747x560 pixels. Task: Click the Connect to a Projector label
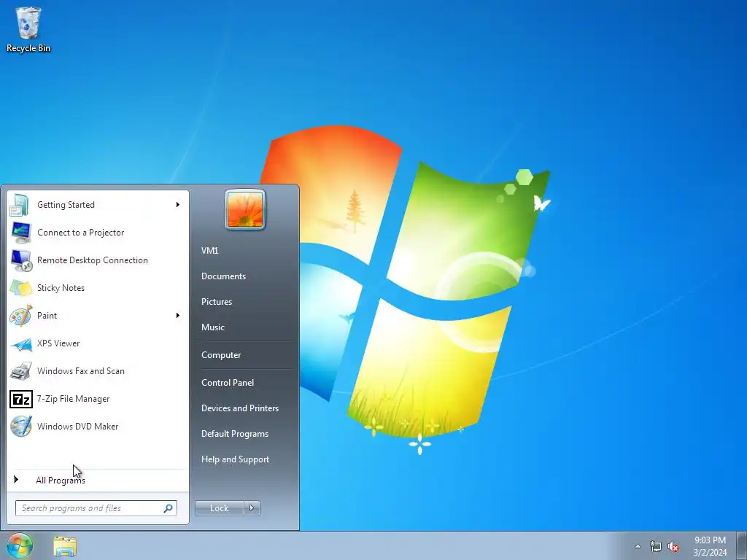pos(80,233)
